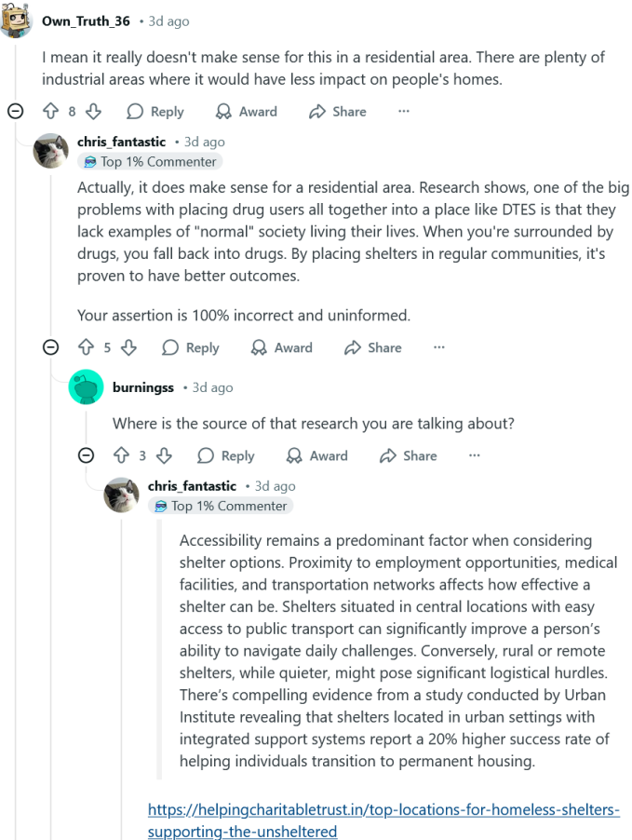This screenshot has height=840, width=632.
Task: Give an award to Own_Truth_36's comment
Action: [247, 112]
